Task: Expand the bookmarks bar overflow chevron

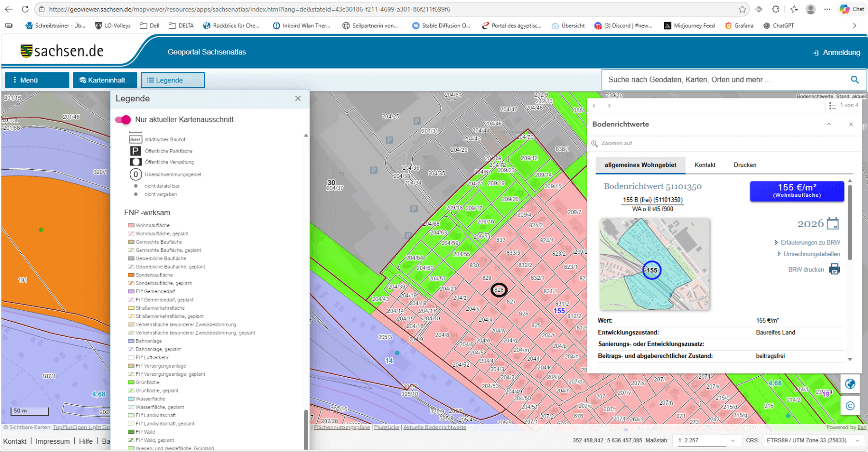Action: (x=854, y=26)
